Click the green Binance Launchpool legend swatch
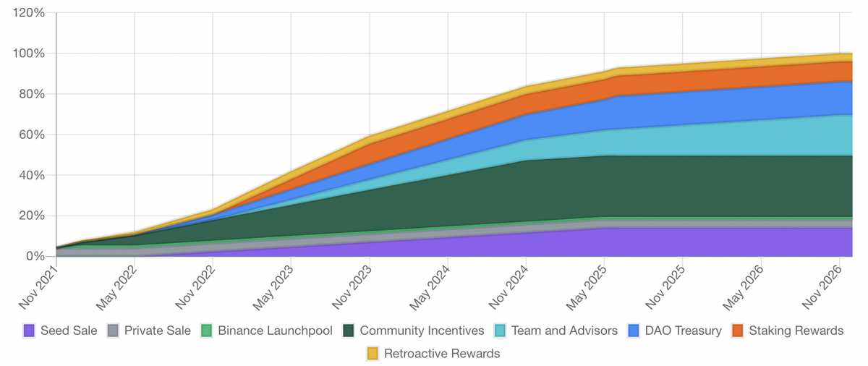The height and width of the screenshot is (366, 868). (x=206, y=331)
